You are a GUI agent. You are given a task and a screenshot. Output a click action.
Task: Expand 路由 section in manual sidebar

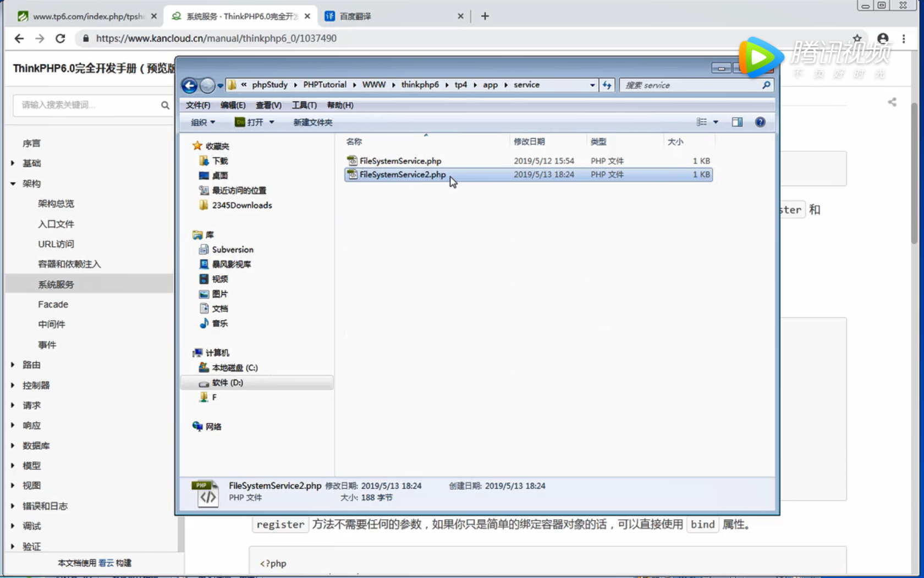click(x=13, y=364)
